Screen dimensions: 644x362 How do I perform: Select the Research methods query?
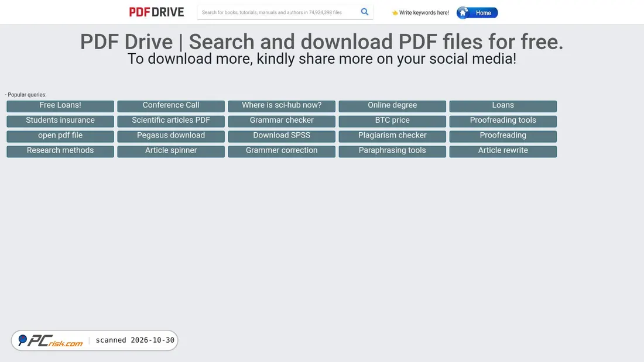(x=60, y=151)
